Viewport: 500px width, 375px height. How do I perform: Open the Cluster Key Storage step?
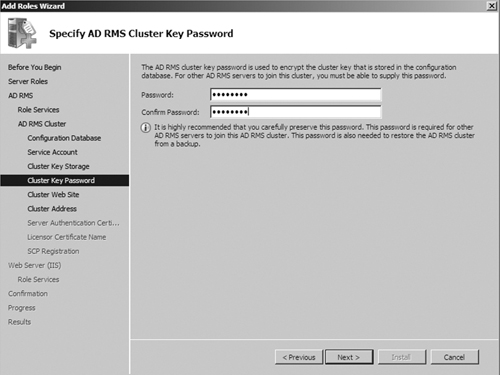(58, 166)
